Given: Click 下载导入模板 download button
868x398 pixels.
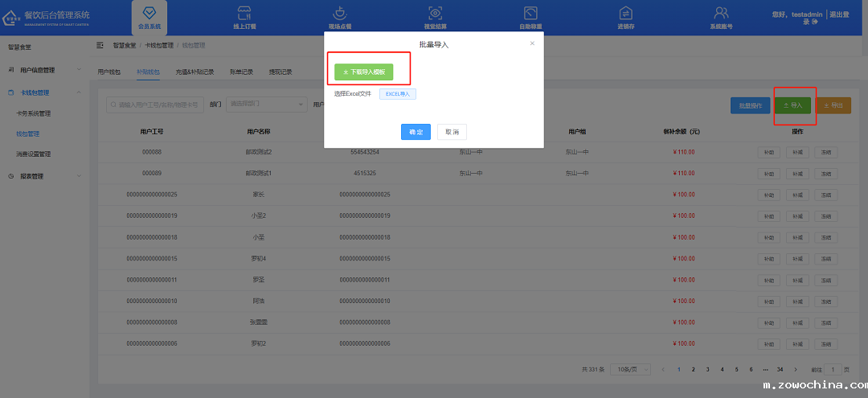Looking at the screenshot, I should coord(364,72).
